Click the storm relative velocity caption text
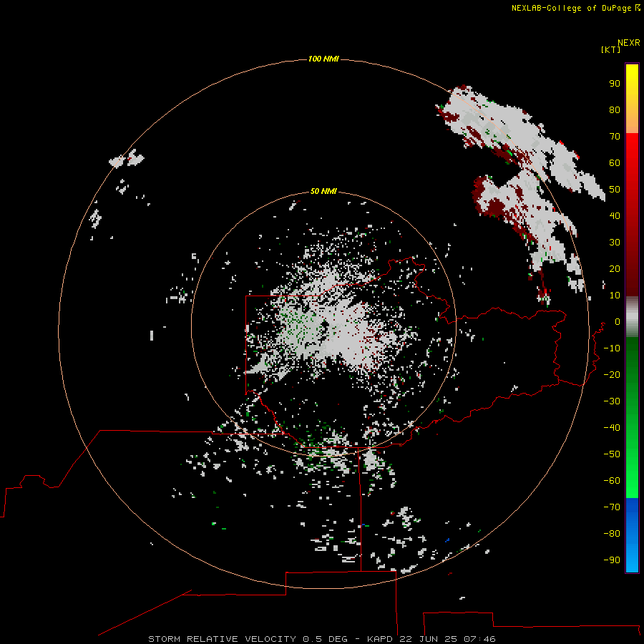The image size is (644, 644). [x=322, y=639]
